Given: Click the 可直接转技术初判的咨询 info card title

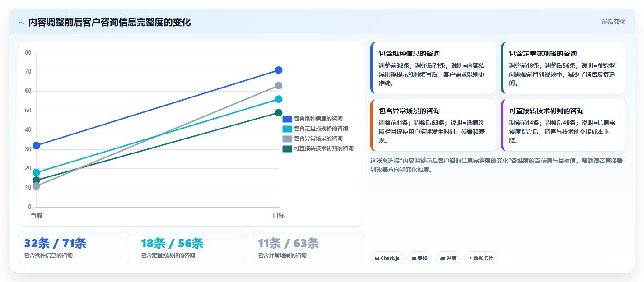Looking at the screenshot, I should (x=546, y=111).
